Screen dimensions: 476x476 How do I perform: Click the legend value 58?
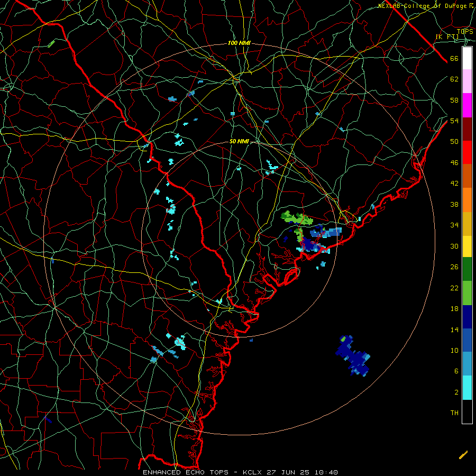pos(454,100)
